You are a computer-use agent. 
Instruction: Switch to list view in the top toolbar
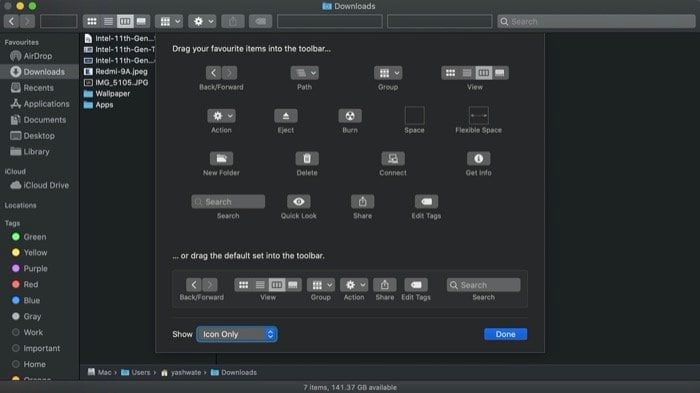tap(108, 21)
